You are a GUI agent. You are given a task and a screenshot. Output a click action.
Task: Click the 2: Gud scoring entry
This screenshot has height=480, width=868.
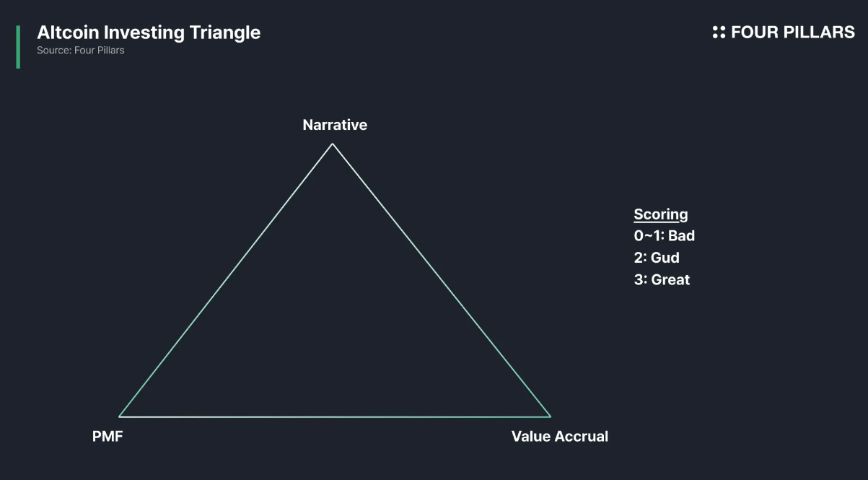pyautogui.click(x=657, y=258)
